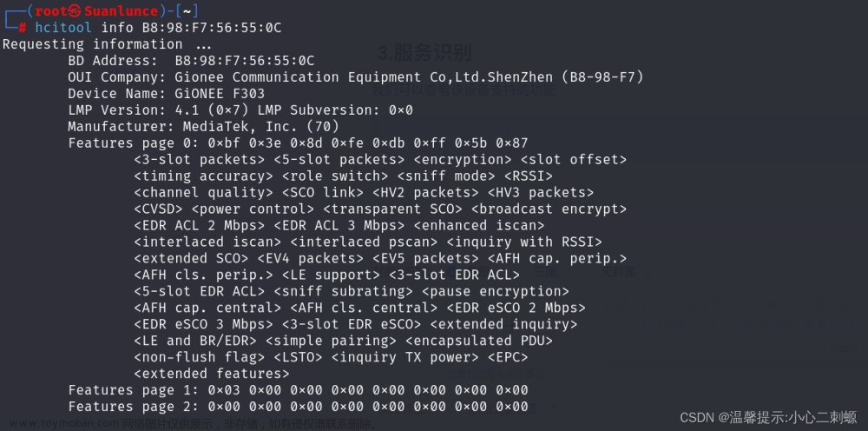The width and height of the screenshot is (868, 431).
Task: Click Manufacturer MediaTek, Inc. text
Action: (x=203, y=126)
